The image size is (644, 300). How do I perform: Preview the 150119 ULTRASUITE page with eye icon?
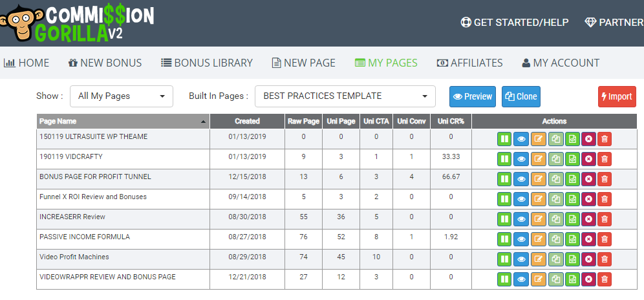pos(521,139)
